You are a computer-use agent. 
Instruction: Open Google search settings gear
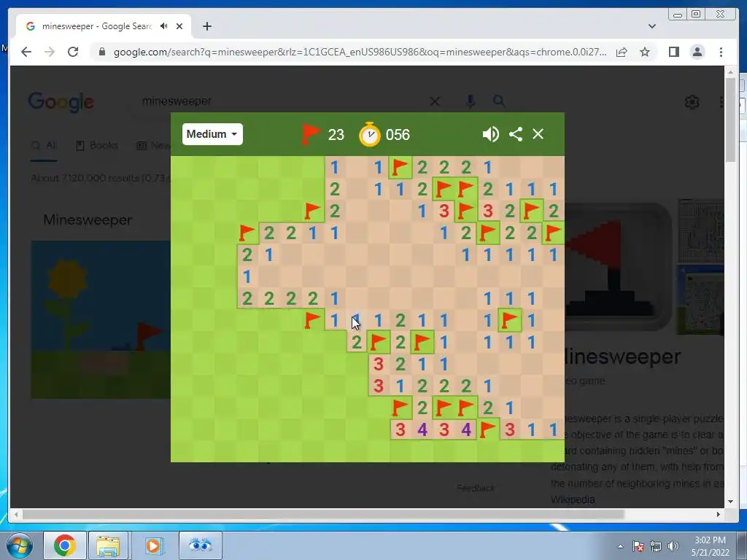coord(692,102)
